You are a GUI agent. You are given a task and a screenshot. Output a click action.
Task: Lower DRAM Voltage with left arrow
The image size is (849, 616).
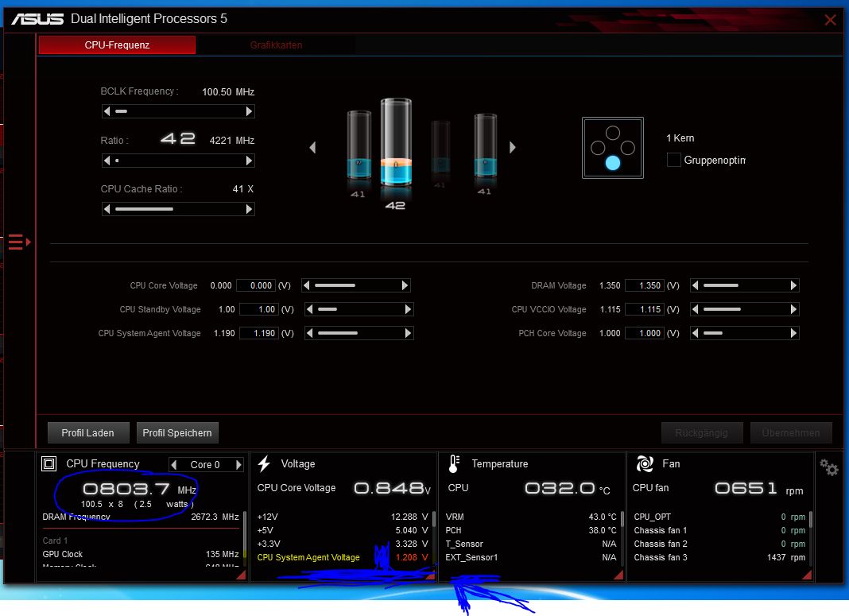pyautogui.click(x=696, y=285)
